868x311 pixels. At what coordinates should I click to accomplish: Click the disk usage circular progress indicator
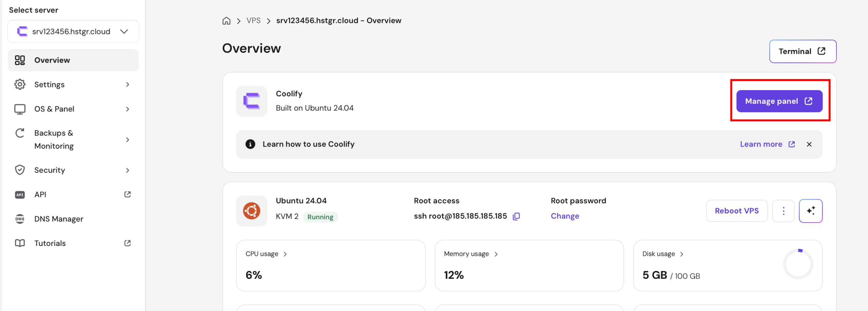pyautogui.click(x=798, y=264)
